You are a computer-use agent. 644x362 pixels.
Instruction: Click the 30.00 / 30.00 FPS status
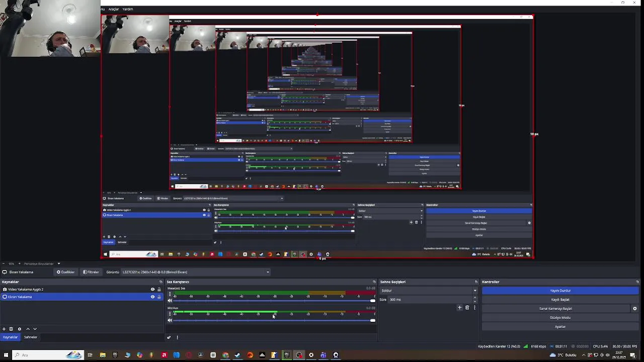pyautogui.click(x=624, y=346)
